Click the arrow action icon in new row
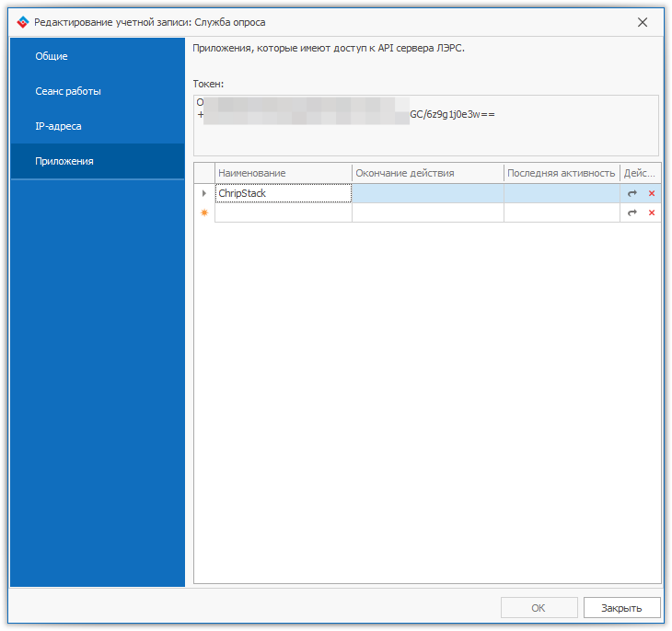 (632, 212)
